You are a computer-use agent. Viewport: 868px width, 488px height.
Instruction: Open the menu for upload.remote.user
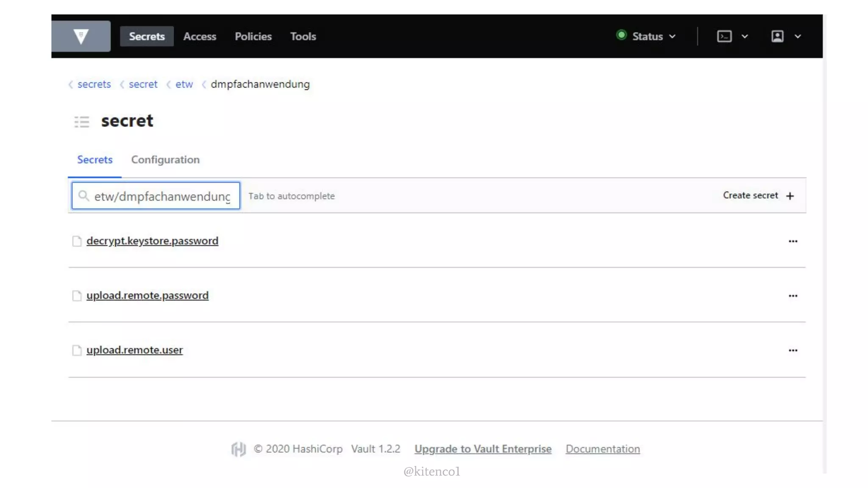[793, 351]
